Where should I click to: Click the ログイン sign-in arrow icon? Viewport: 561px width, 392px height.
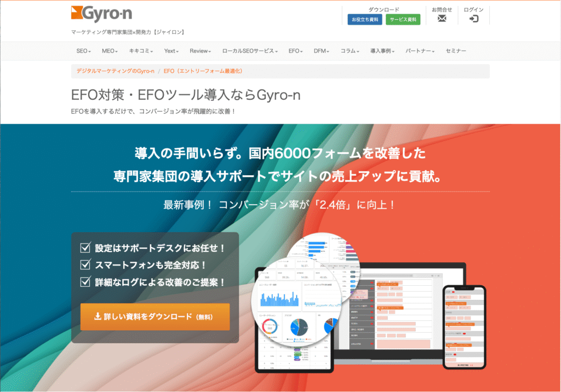point(474,19)
